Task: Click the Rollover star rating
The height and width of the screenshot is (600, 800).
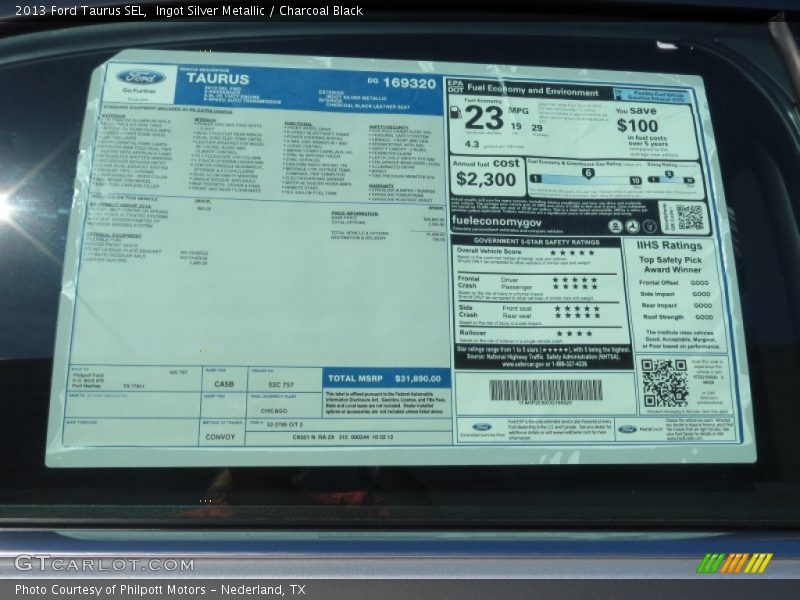Action: coord(573,333)
